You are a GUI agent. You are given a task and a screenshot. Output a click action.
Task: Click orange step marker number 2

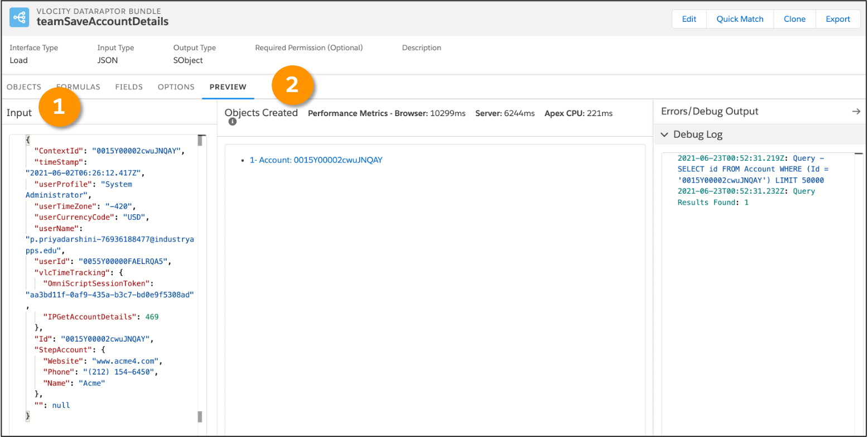(x=293, y=85)
